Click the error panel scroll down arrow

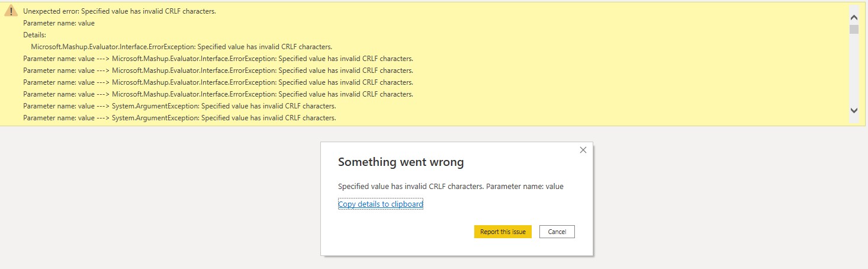[854, 110]
